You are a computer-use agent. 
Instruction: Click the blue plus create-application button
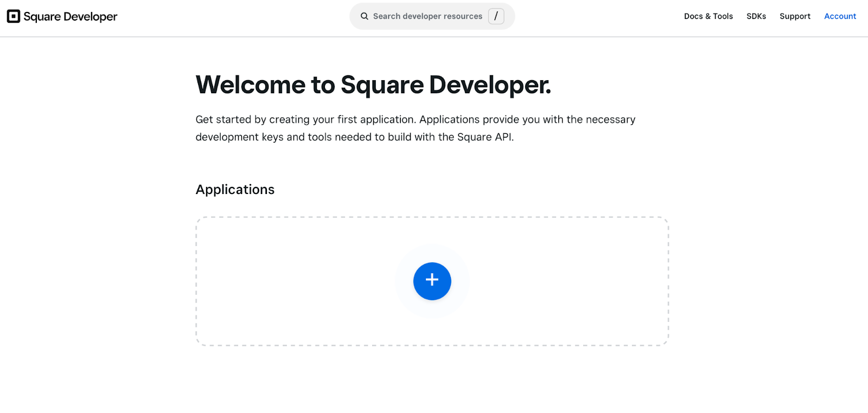[x=432, y=281]
